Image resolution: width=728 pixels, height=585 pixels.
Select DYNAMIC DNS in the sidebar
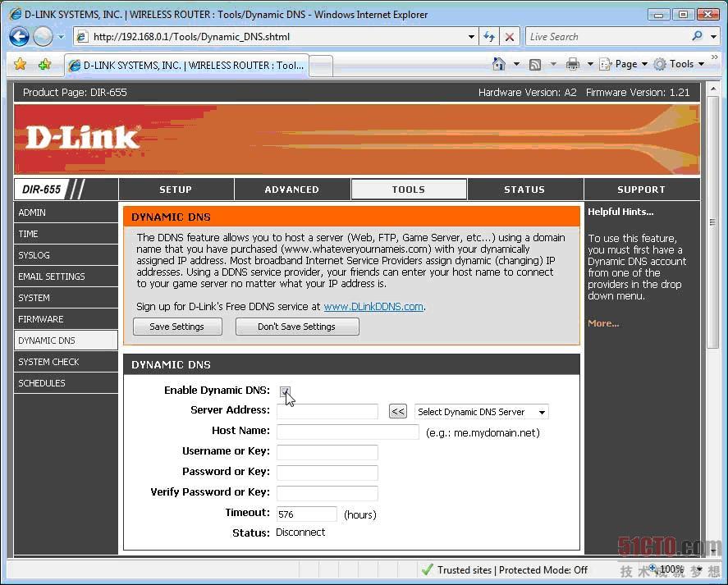[66, 340]
